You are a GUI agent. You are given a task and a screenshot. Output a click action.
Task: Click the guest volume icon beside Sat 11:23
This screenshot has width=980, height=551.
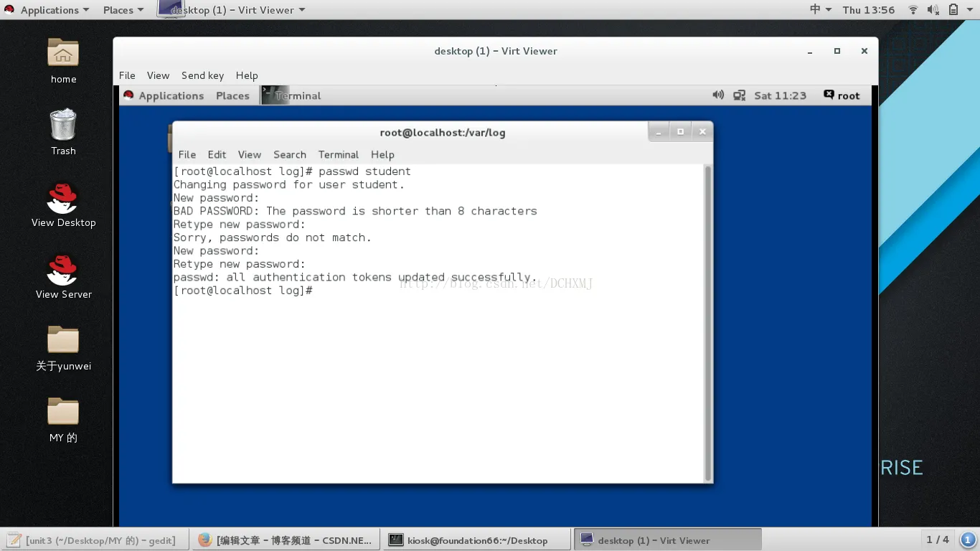point(718,95)
